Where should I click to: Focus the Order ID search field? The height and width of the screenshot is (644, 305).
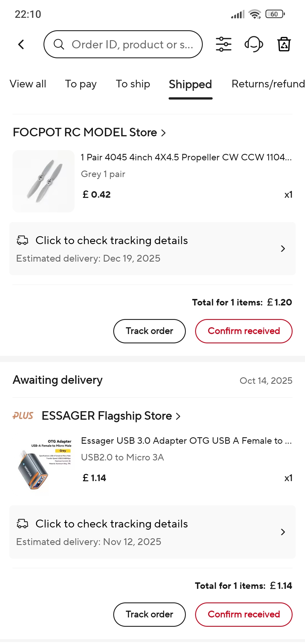point(132,44)
